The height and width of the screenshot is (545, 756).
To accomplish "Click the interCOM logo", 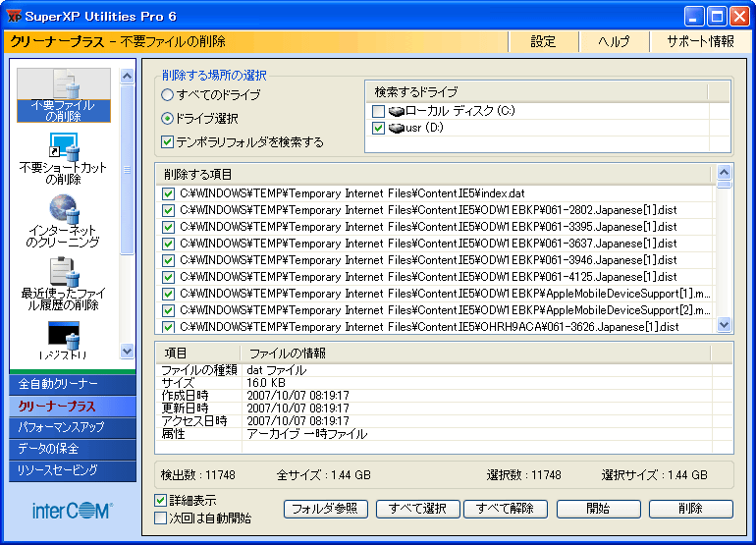I will point(73,511).
